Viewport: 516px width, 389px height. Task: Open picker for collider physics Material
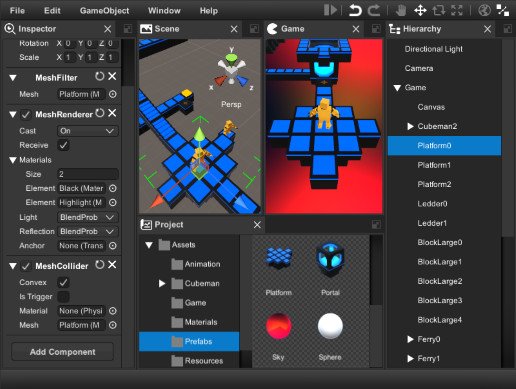(x=113, y=311)
